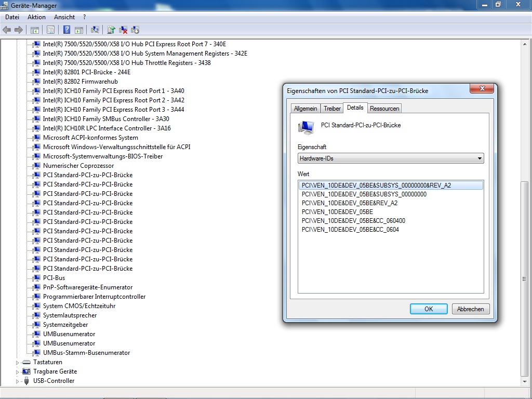
Task: Open the Eigenschaft dropdown showing Hardware-IDs
Action: [x=391, y=158]
